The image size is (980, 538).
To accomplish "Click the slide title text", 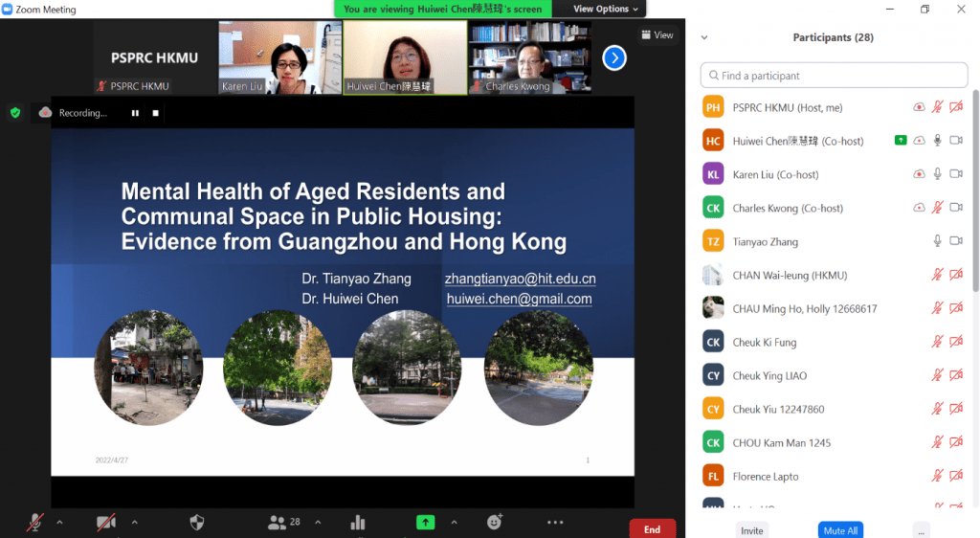I will pos(344,216).
